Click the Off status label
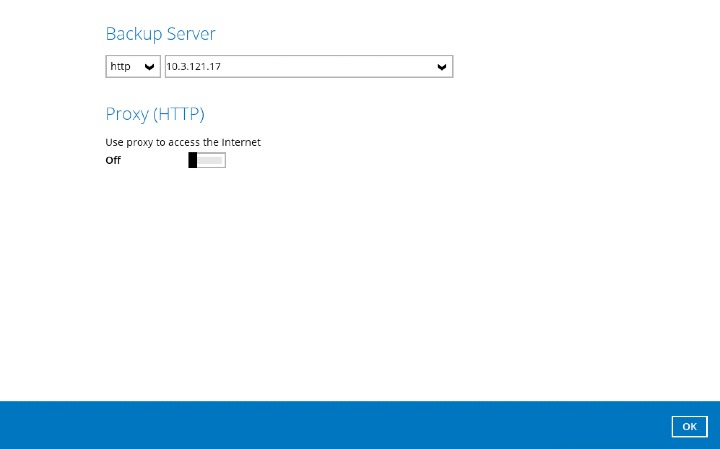The width and height of the screenshot is (720, 449). pos(113,161)
